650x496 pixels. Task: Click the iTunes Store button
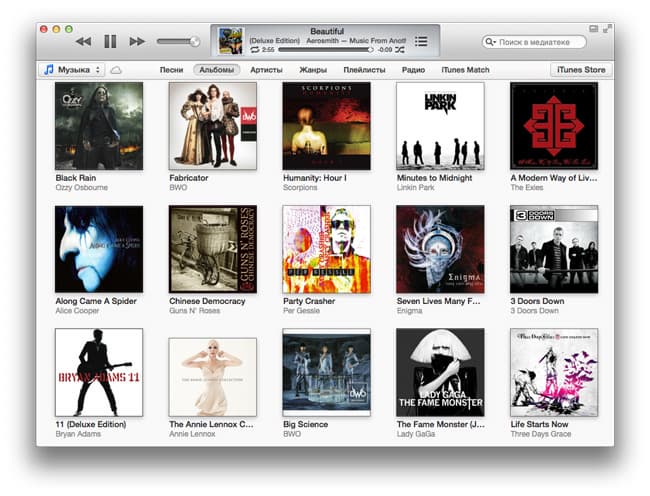581,70
